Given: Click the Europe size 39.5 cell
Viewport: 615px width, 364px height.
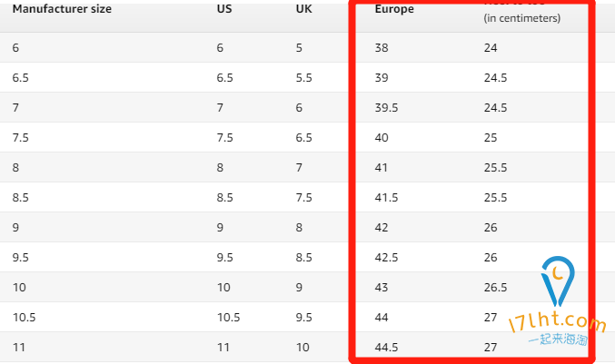Looking at the screenshot, I should point(386,108).
